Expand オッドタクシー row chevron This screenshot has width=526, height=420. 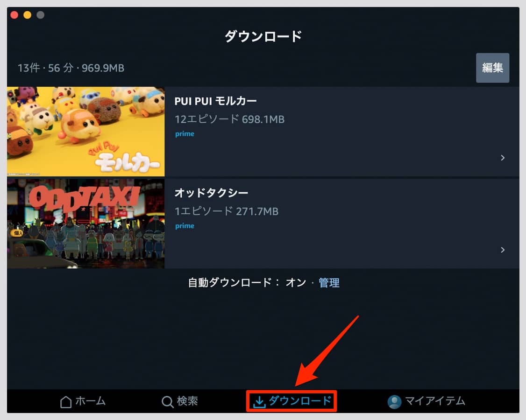click(x=503, y=250)
